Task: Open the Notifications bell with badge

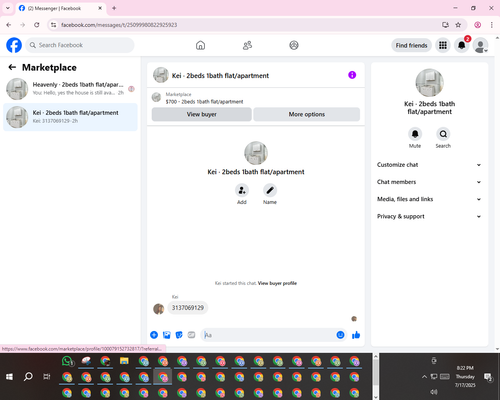Action: [462, 45]
